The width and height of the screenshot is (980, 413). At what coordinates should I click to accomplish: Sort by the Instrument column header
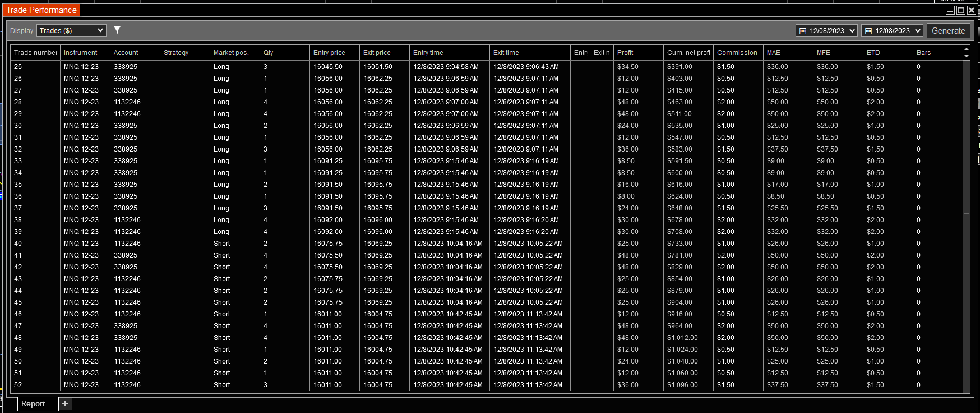tap(85, 53)
